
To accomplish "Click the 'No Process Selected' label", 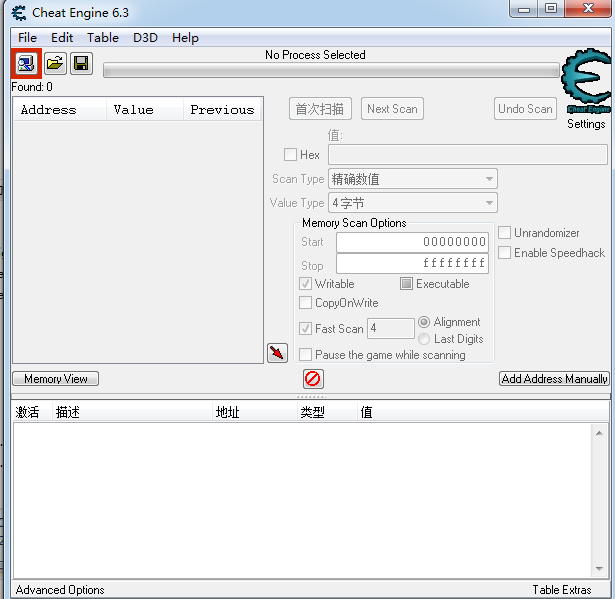I will (315, 55).
